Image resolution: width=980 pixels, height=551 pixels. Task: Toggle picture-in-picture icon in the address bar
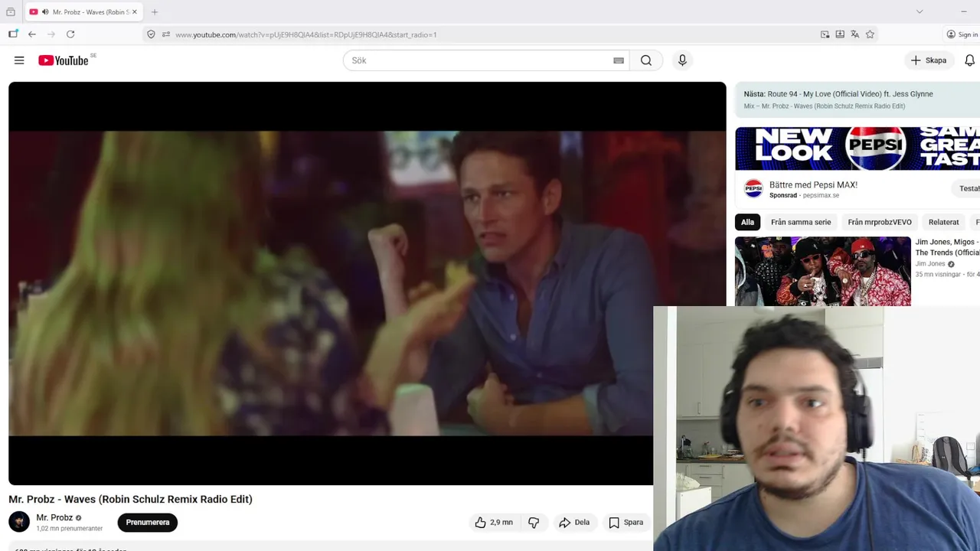tap(825, 34)
